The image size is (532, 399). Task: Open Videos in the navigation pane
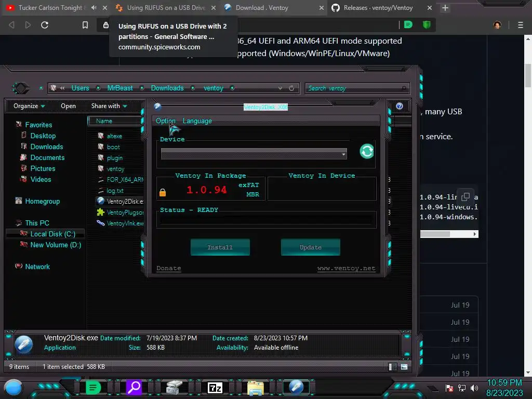(x=41, y=179)
